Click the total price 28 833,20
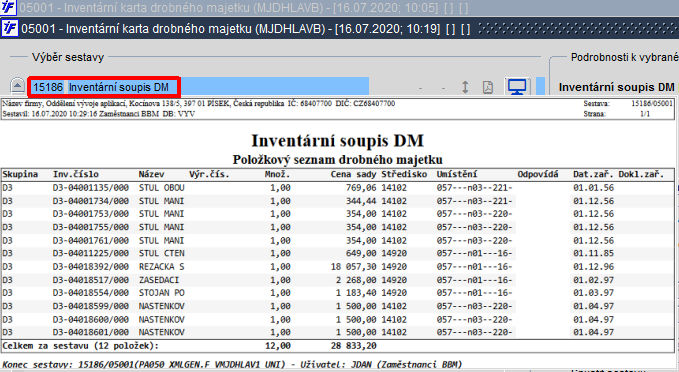This screenshot has height=372, width=679. click(353, 346)
